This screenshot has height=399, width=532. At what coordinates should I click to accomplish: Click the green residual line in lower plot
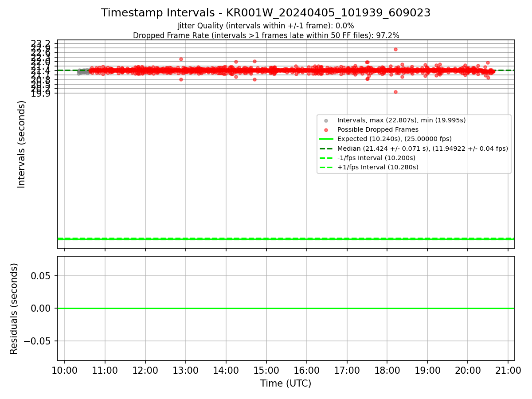click(286, 308)
